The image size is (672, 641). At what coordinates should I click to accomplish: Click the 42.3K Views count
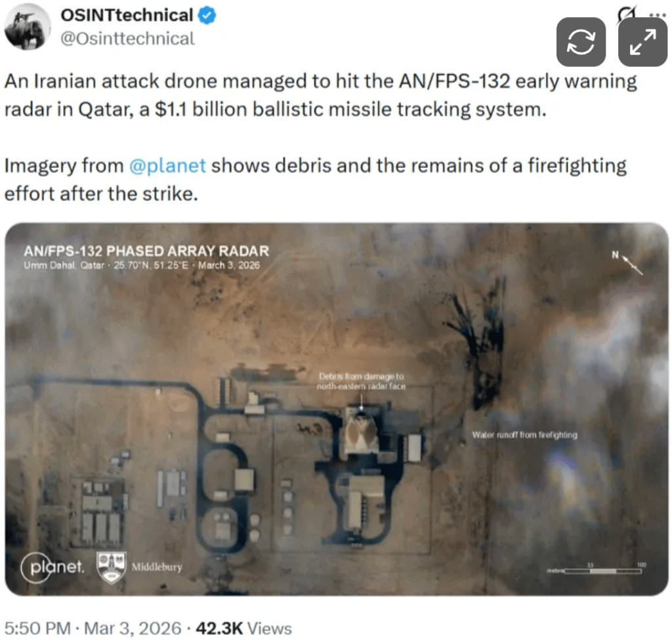(x=243, y=629)
